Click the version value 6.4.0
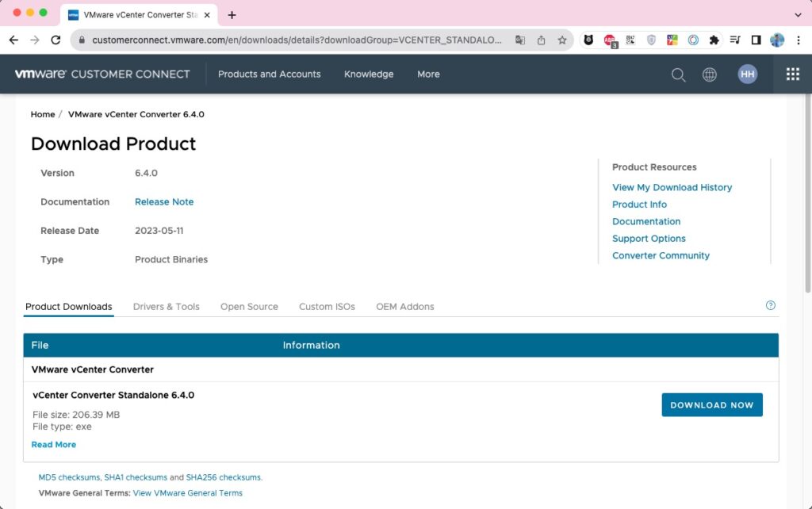Screen dimensions: 812x509 pyautogui.click(x=146, y=173)
